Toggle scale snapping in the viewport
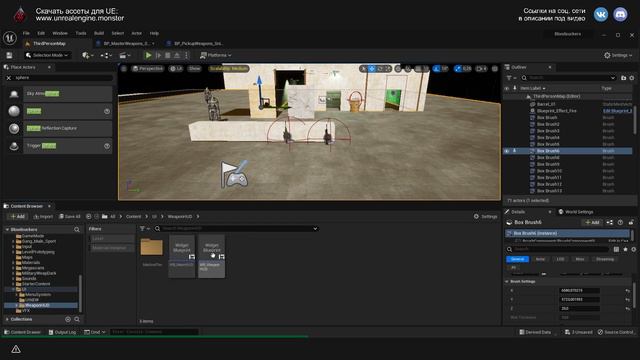Viewport: 640px width, 360px height. pos(458,69)
